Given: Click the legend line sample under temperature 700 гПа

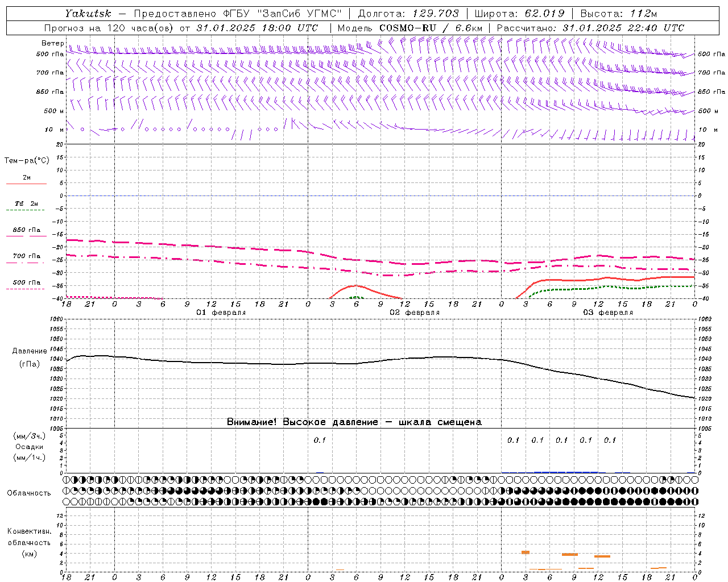Looking at the screenshot, I should 26,263.
